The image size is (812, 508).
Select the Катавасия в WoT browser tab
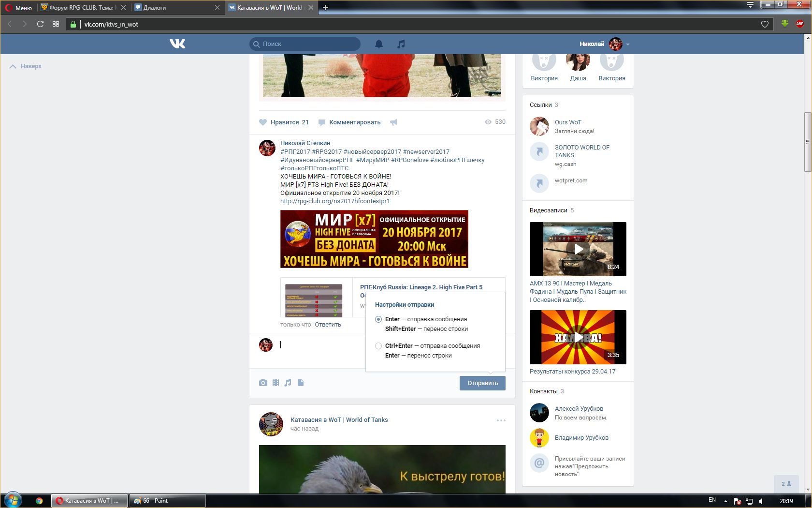(x=271, y=8)
